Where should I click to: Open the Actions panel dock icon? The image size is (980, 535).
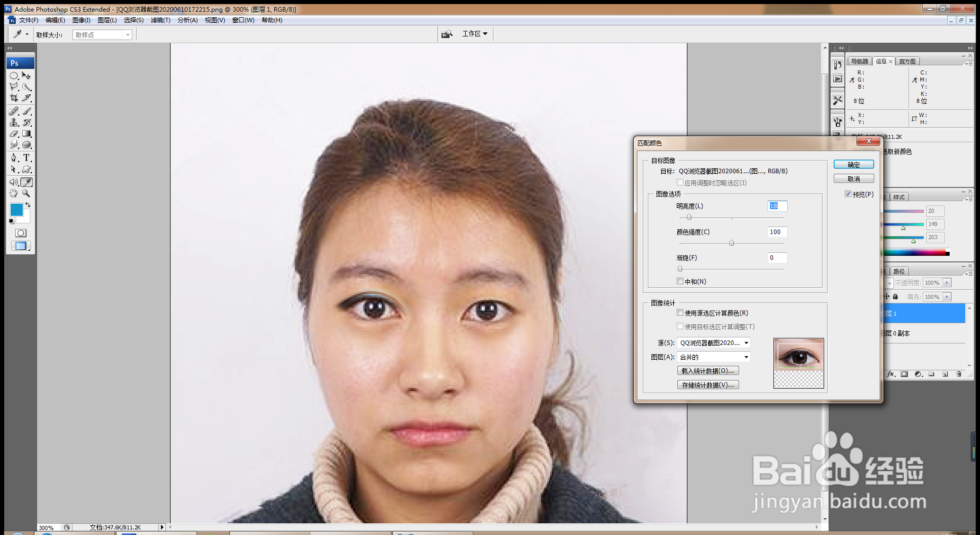click(838, 79)
